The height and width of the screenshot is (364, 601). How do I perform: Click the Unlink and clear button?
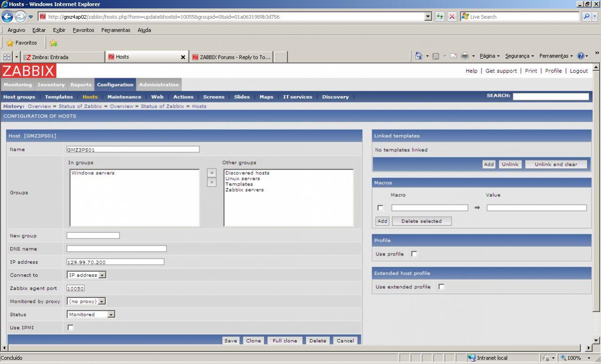(556, 164)
